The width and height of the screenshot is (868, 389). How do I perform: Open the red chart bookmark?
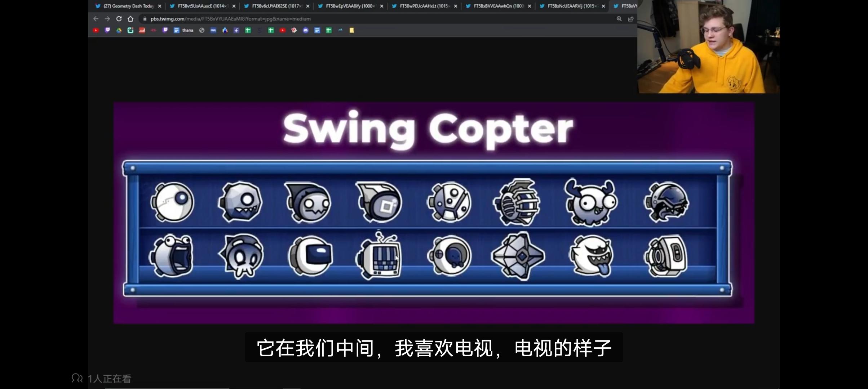point(142,30)
